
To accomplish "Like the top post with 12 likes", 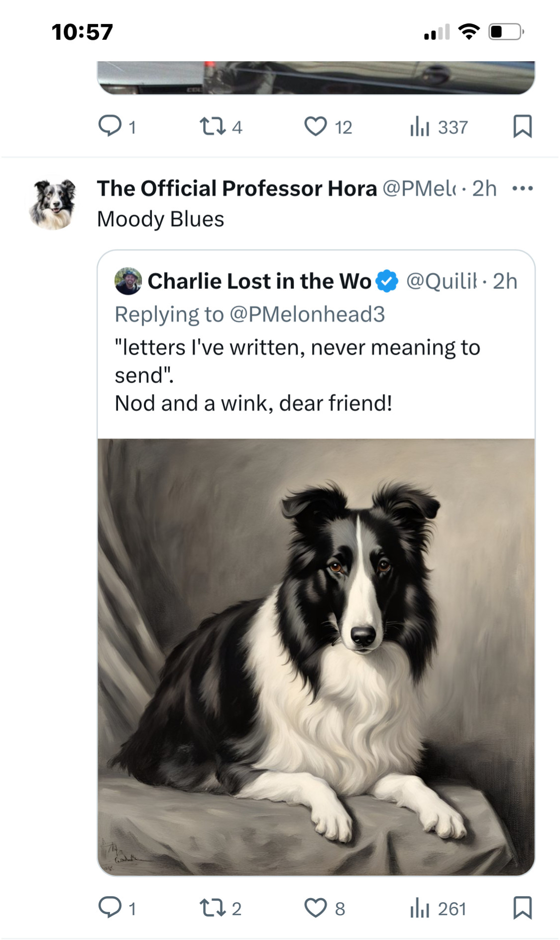I will [316, 126].
